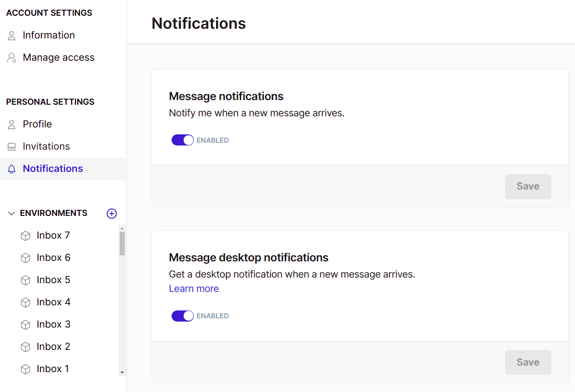Save the Message notifications setting
The image size is (575, 392).
528,186
